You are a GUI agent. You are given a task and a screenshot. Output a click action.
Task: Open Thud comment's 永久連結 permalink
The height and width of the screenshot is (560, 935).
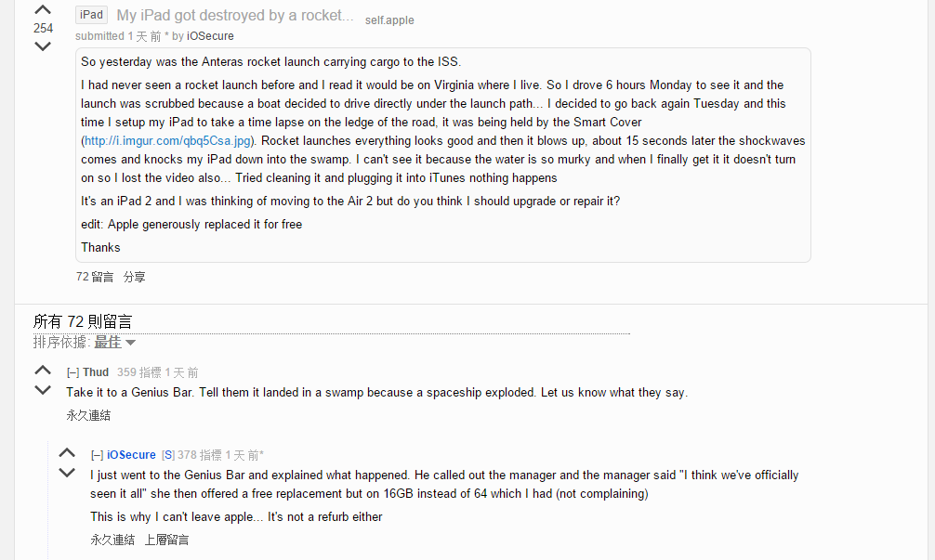88,415
